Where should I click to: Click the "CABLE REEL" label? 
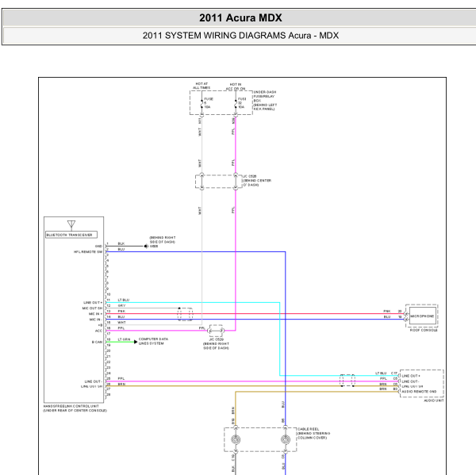[309, 429]
